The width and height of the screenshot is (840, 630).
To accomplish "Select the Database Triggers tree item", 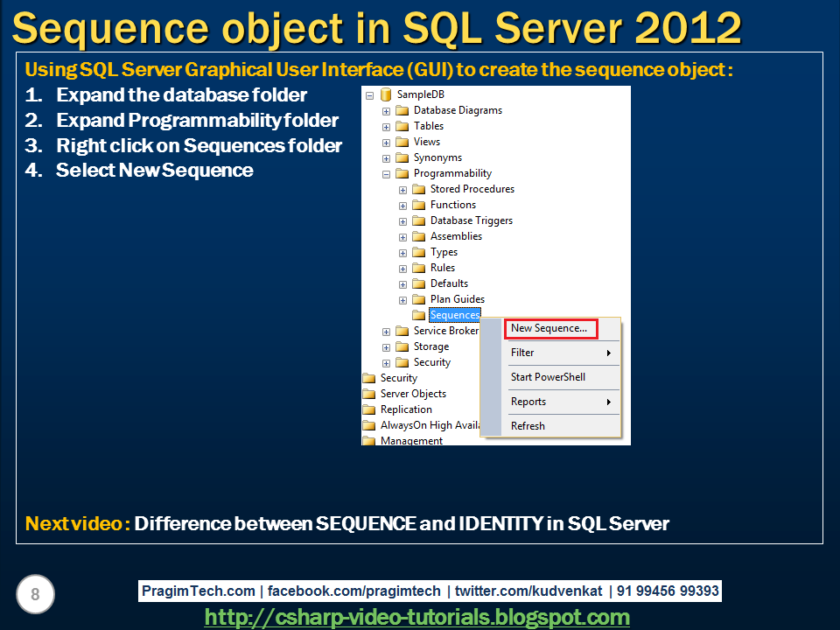I will [x=472, y=220].
